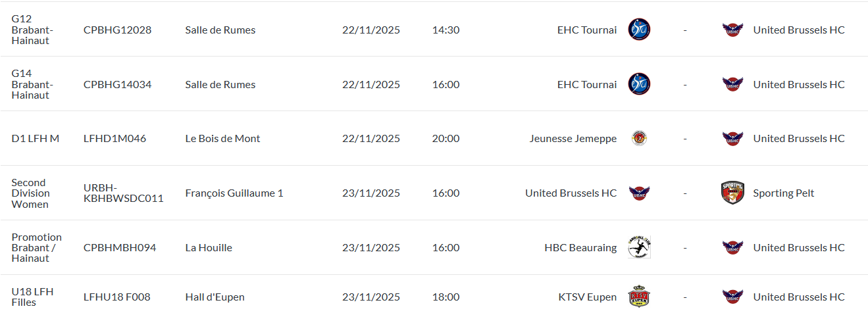Image resolution: width=868 pixels, height=317 pixels.
Task: Click venue François Guillaume 1
Action: [234, 193]
